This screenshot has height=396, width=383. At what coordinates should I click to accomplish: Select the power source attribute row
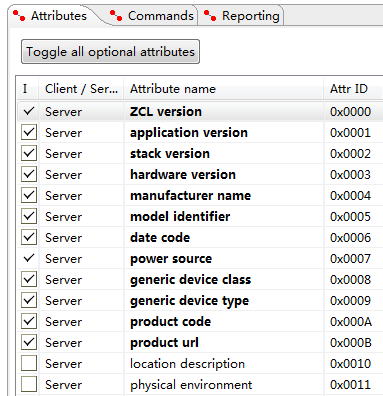[200, 258]
